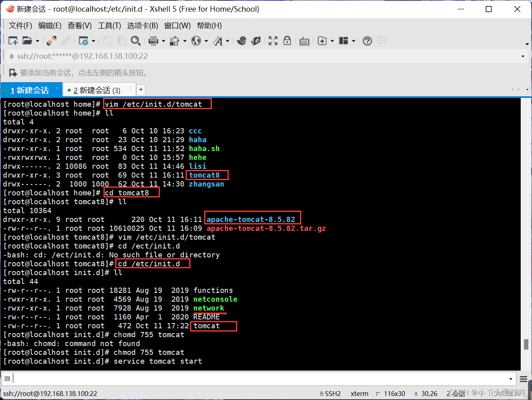
Task: Click the Open Session folder icon
Action: (x=27, y=41)
